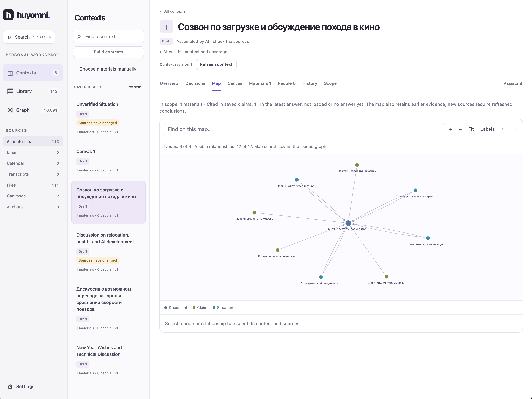Open the Contexts section in sidebar
The image size is (532, 399).
coord(33,73)
